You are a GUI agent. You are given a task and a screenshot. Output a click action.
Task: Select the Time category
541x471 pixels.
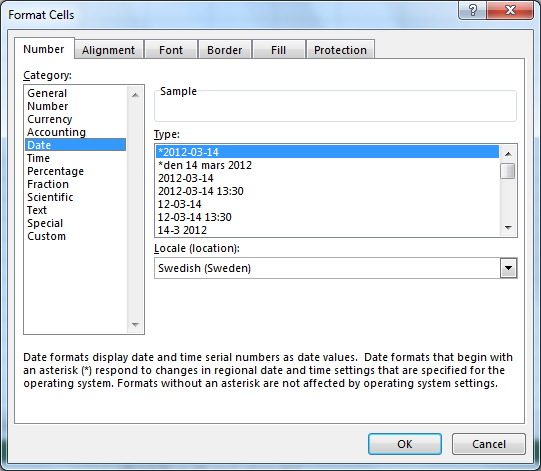coord(38,158)
